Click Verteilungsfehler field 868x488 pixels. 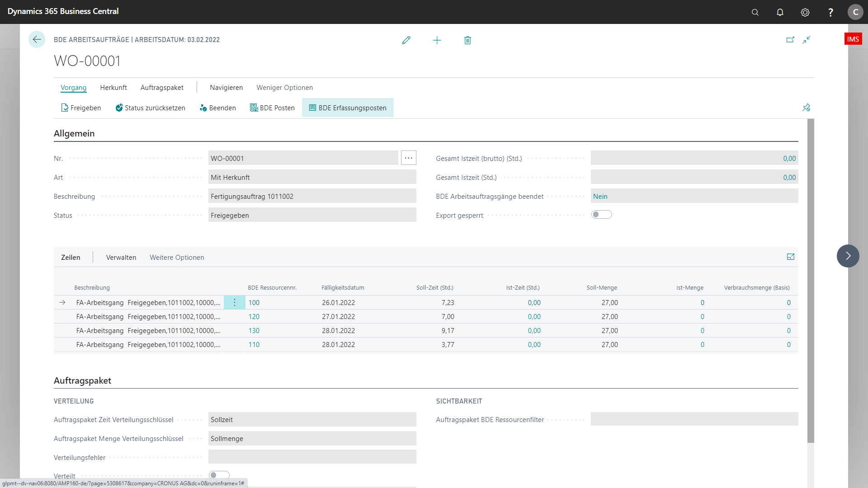pyautogui.click(x=312, y=457)
